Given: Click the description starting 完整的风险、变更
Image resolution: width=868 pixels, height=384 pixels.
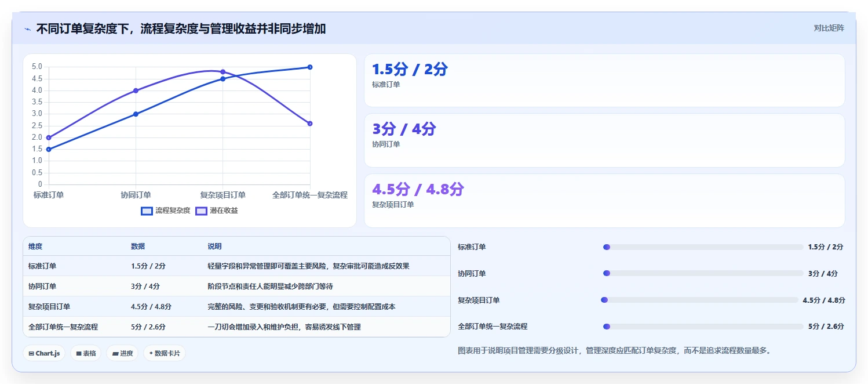Looking at the screenshot, I should (301, 307).
